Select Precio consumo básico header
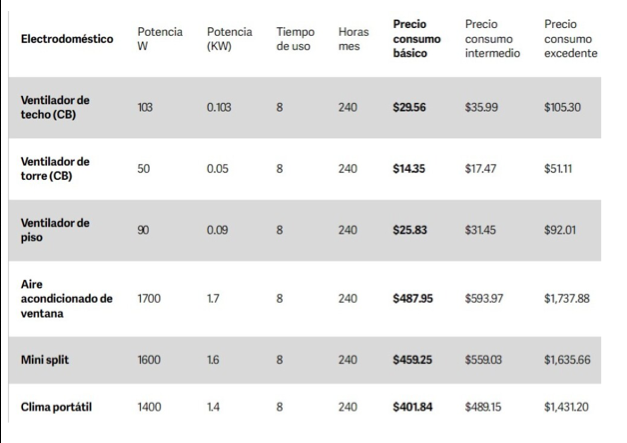 (417, 39)
